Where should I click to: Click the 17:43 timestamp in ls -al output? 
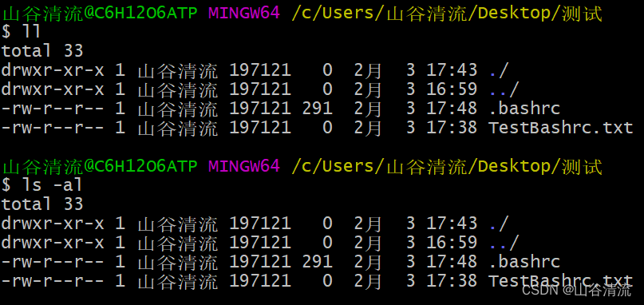(x=452, y=224)
